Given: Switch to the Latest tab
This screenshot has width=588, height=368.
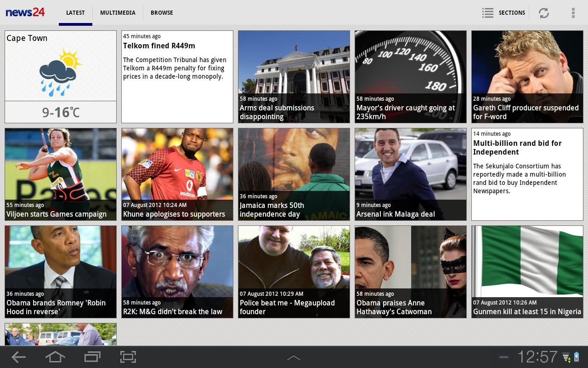Looking at the screenshot, I should click(x=75, y=13).
